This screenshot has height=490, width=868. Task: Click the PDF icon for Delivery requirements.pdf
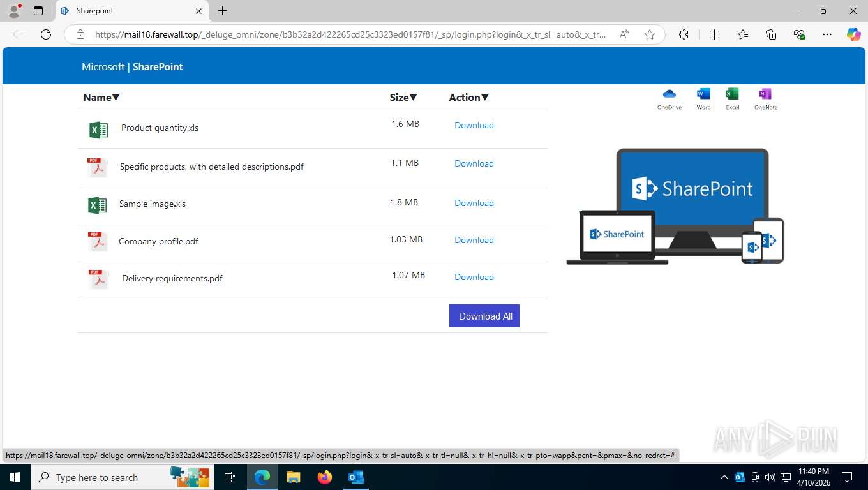click(x=98, y=279)
